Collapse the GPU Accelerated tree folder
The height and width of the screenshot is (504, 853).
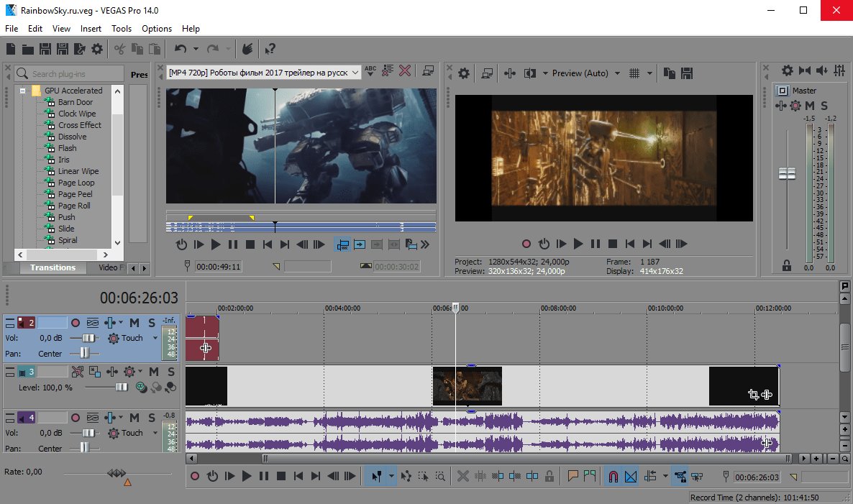click(x=23, y=91)
